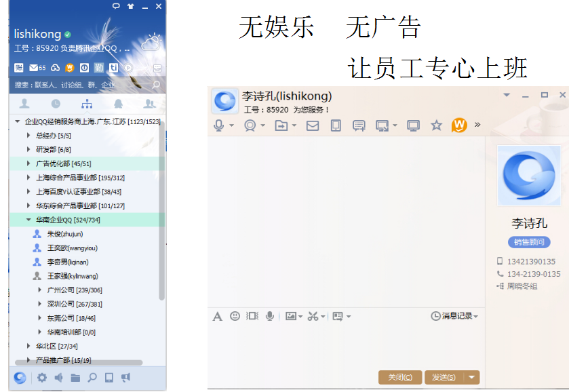Image resolution: width=569 pixels, height=392 pixels.
Task: Collapse the 企业QQ经销服务商 root node
Action: [x=17, y=121]
